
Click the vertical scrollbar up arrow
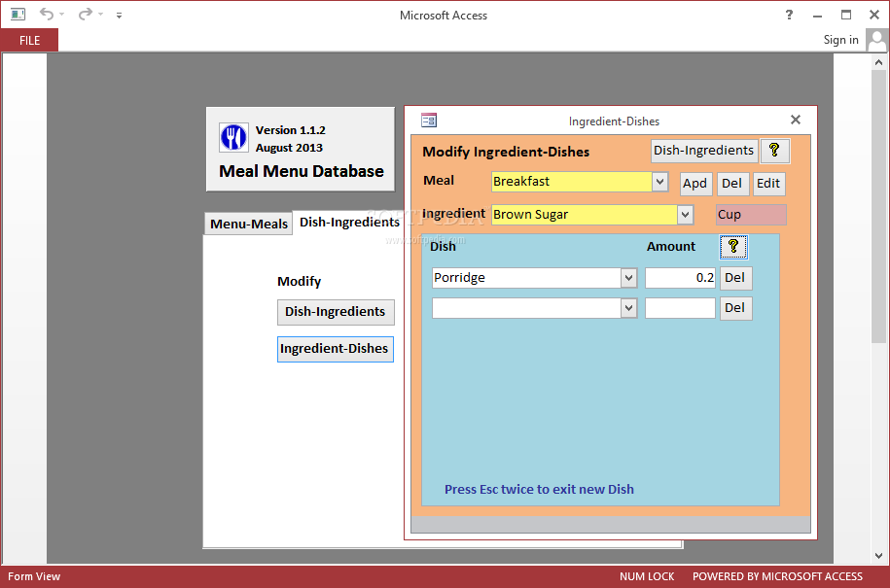click(878, 62)
